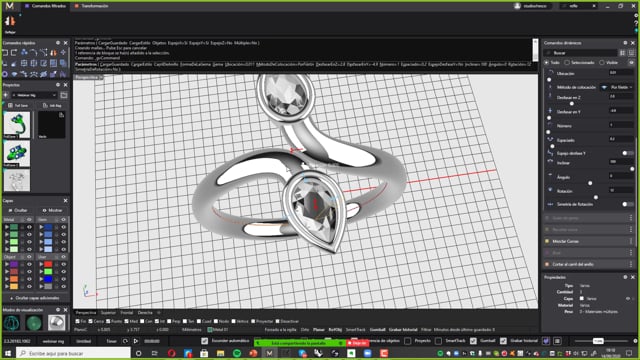Toggle visibility of the Gem layer group

[63, 220]
